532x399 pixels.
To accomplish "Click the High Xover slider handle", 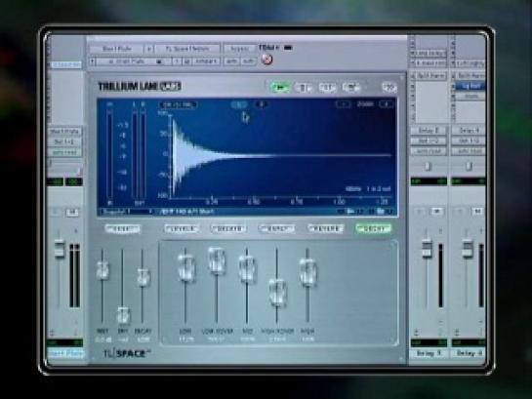I will [x=277, y=294].
